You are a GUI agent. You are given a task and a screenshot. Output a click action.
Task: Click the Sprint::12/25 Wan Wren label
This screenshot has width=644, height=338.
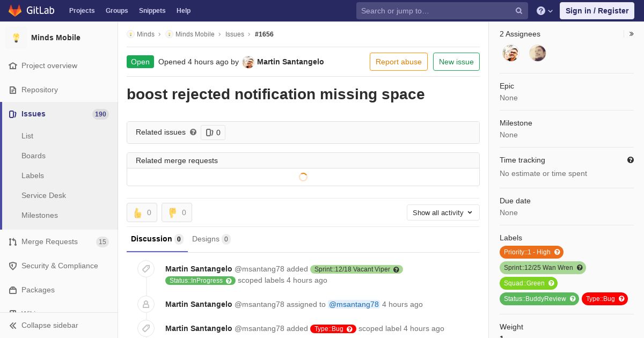(543, 268)
